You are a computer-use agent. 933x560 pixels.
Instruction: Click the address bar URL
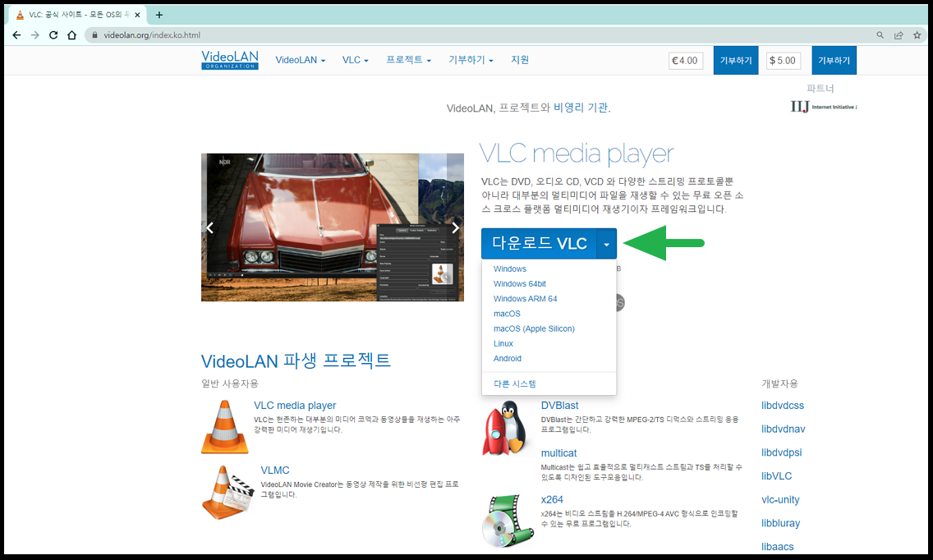point(152,35)
